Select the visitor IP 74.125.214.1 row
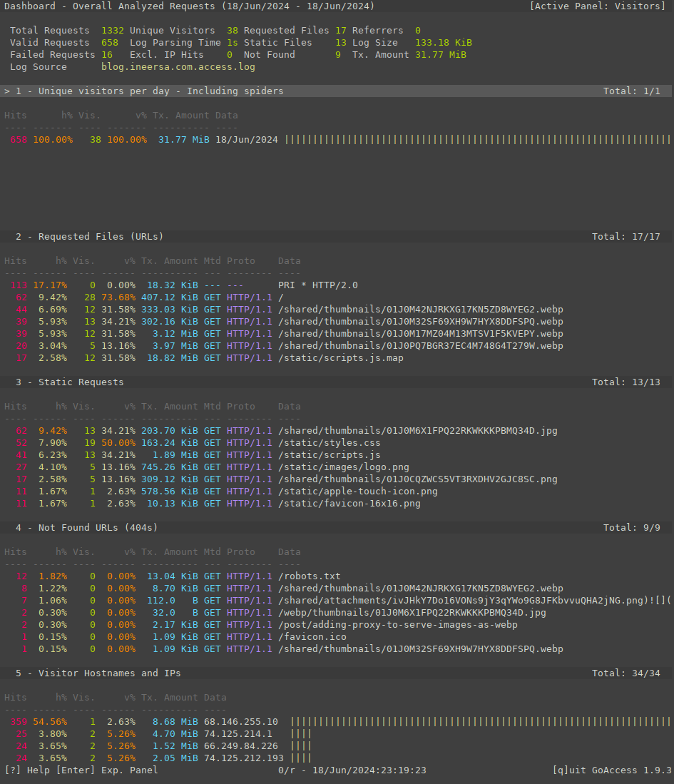The width and height of the screenshot is (674, 784). (x=336, y=733)
